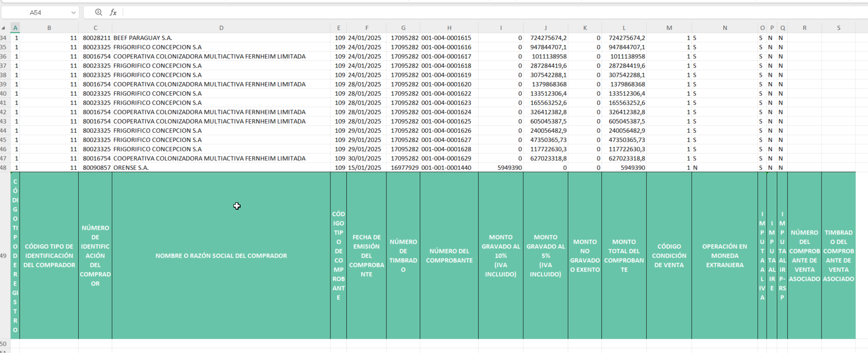Click header NÚMERO DE TIMBRADO
Image resolution: width=868 pixels, height=353 pixels.
[x=403, y=255]
